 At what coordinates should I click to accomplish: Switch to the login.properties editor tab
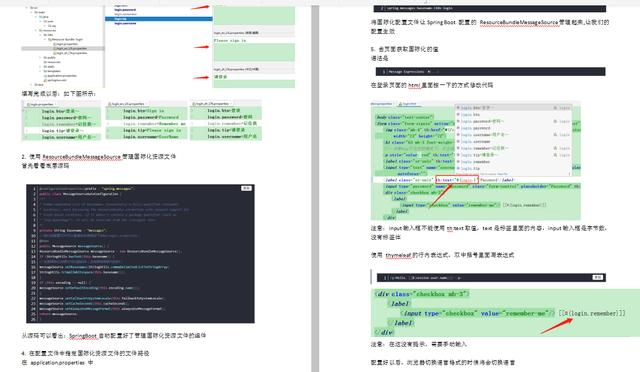pyautogui.click(x=41, y=105)
